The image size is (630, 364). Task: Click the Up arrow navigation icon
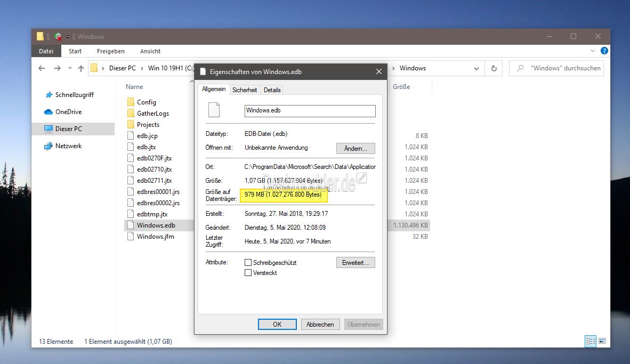click(x=81, y=68)
